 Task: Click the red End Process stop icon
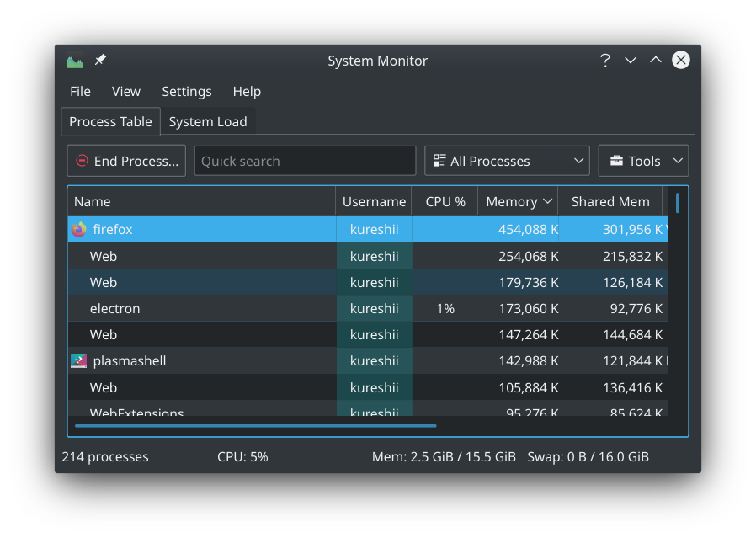82,161
